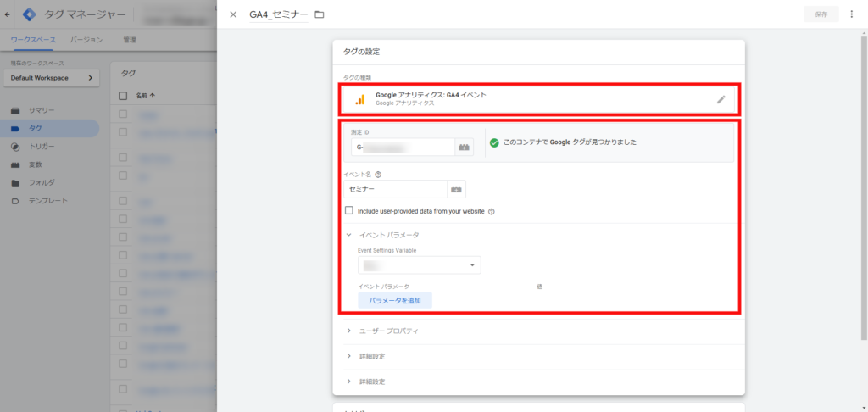This screenshot has height=412, width=868.
Task: Switch to 管理 tab
Action: (130, 40)
